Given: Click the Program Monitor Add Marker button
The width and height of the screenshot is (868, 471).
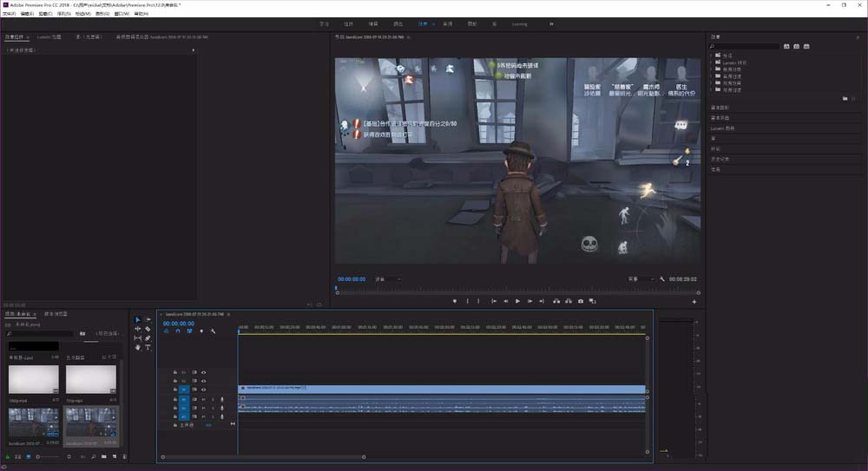Looking at the screenshot, I should [455, 301].
